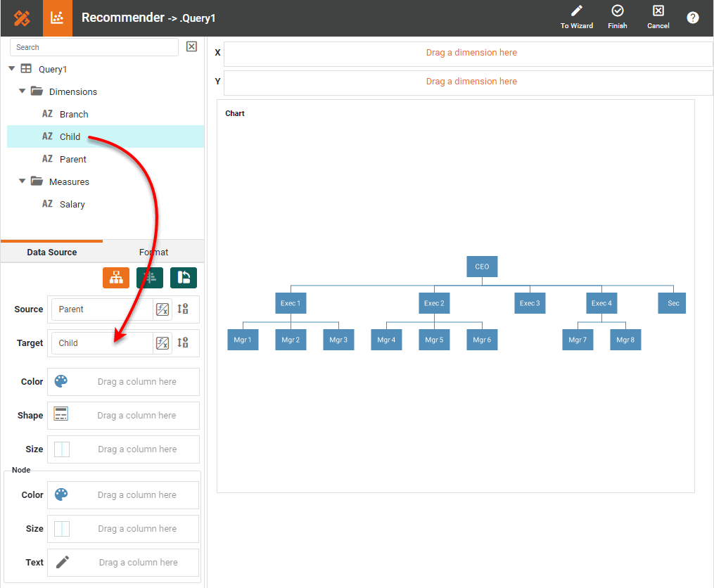
Task: Click the swap source and target icon
Action: [183, 278]
